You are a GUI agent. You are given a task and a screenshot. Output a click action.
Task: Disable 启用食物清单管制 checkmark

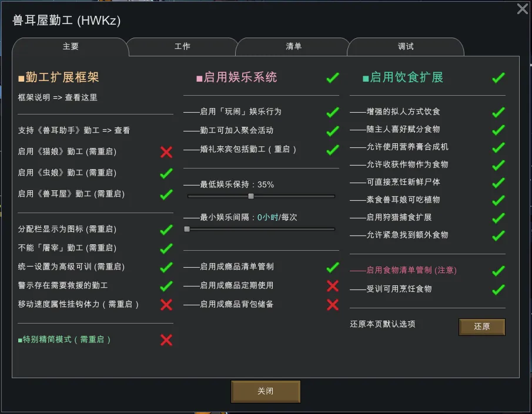(x=498, y=271)
